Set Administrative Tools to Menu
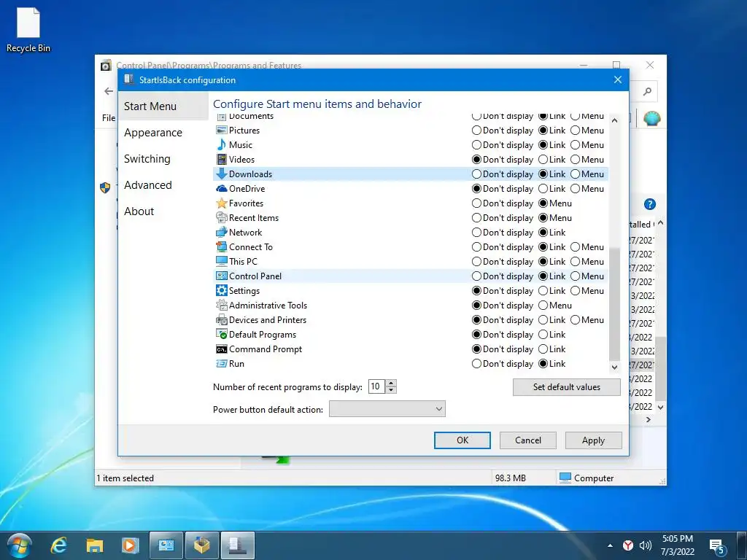 tap(543, 306)
